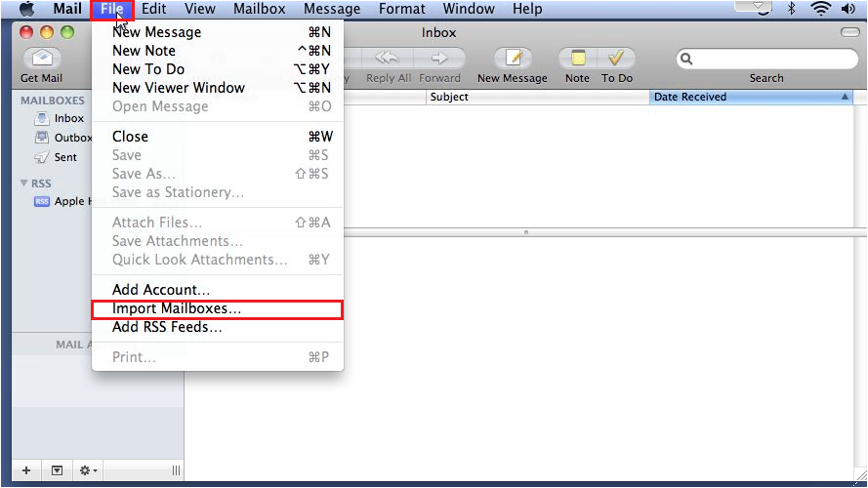868x488 pixels.
Task: Click the Subject column header
Action: click(537, 97)
